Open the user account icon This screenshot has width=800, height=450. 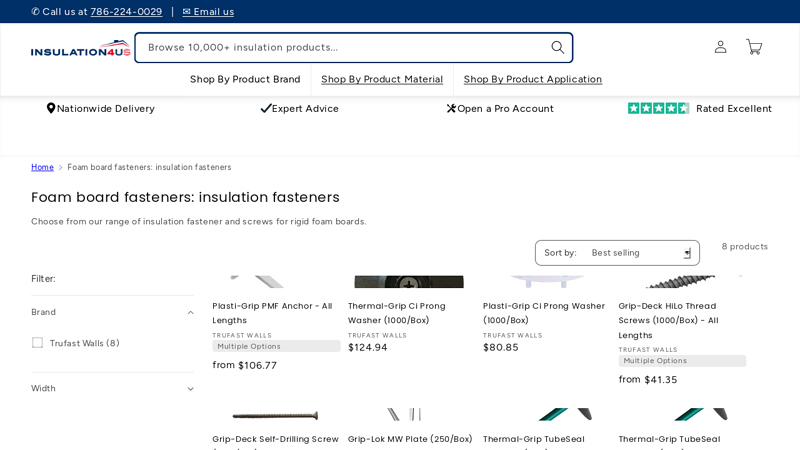[720, 47]
